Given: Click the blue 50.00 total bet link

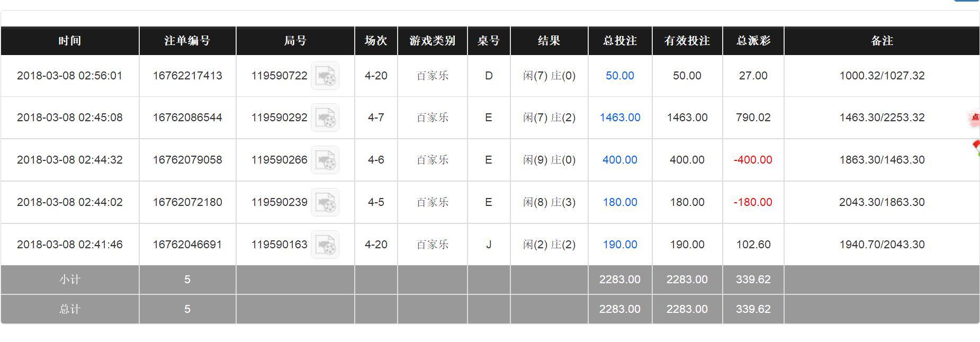Looking at the screenshot, I should (x=619, y=76).
